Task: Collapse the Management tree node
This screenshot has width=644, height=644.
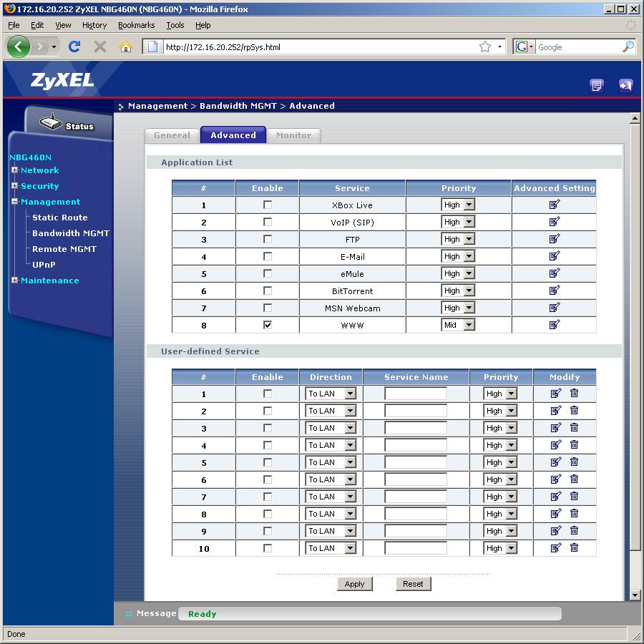Action: coord(15,201)
